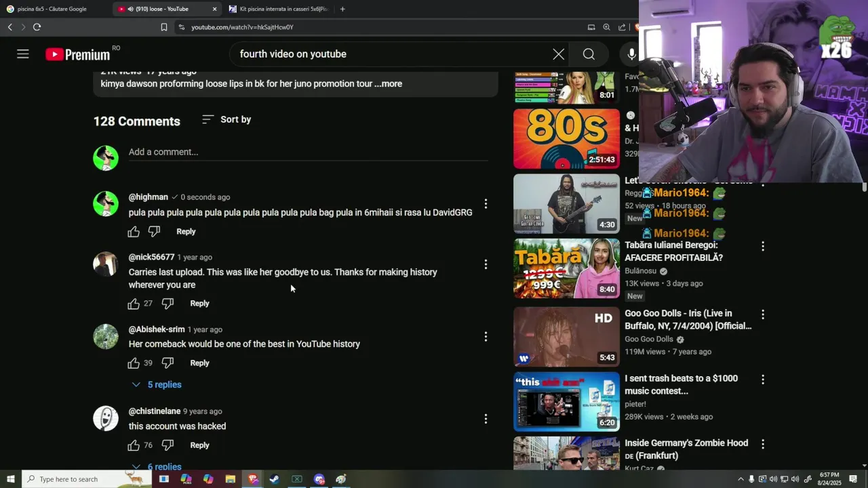Open Goo Goo Dolls Iris video title

pyautogui.click(x=688, y=320)
